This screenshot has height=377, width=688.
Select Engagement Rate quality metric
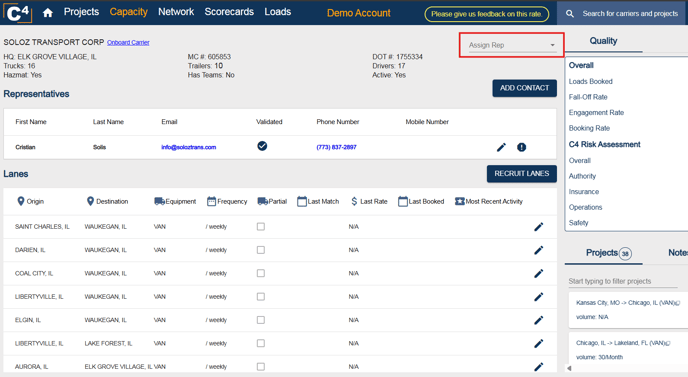coord(596,113)
